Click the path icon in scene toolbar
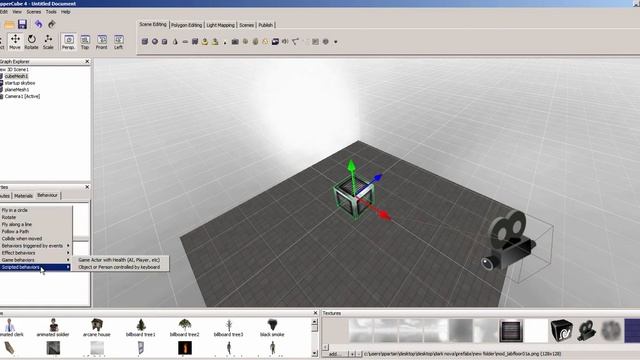The image size is (640, 360). [295, 42]
